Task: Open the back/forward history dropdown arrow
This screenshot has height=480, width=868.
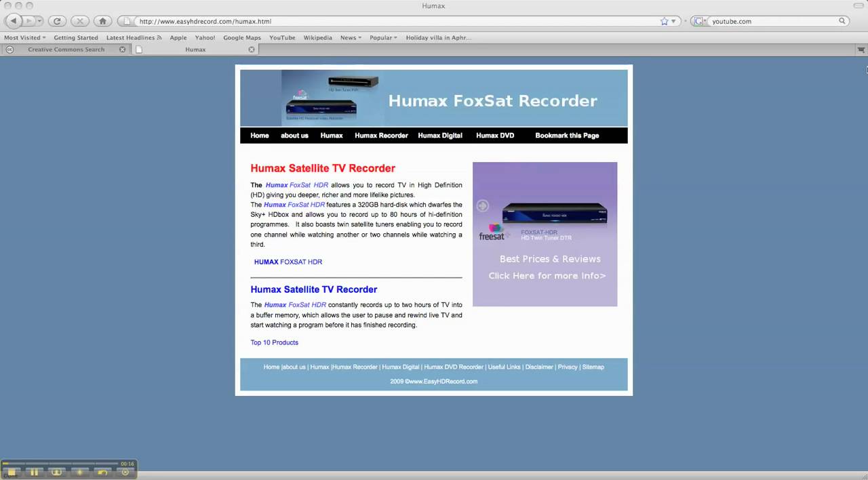Action: point(39,21)
